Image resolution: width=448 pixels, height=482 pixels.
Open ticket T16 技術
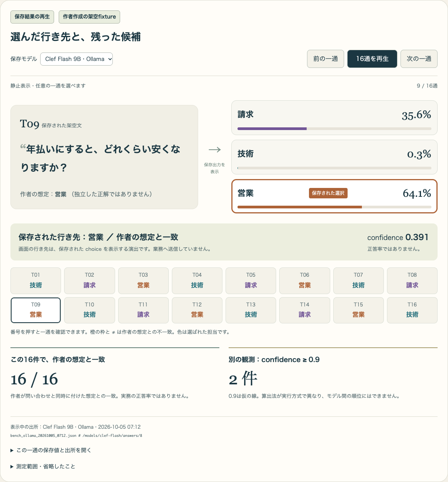pyautogui.click(x=412, y=310)
